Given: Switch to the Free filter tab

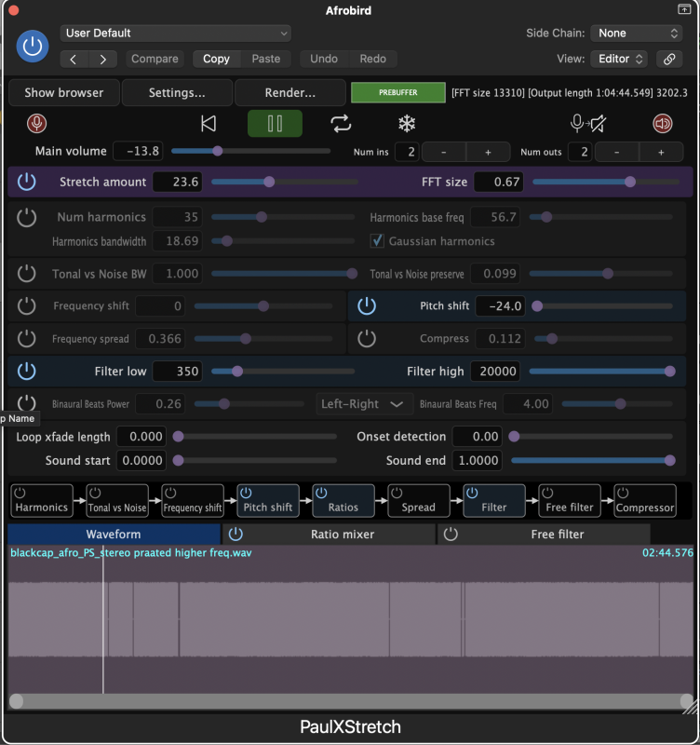Looking at the screenshot, I should (557, 535).
